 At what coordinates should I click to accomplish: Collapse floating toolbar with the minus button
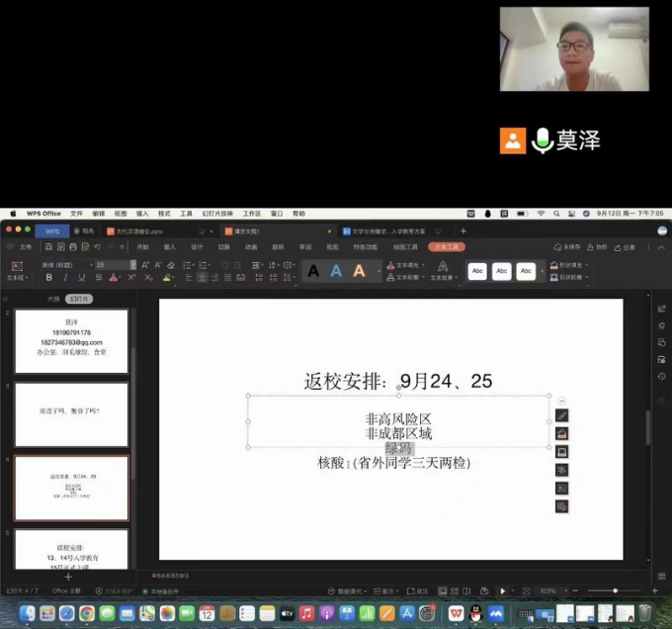(561, 400)
